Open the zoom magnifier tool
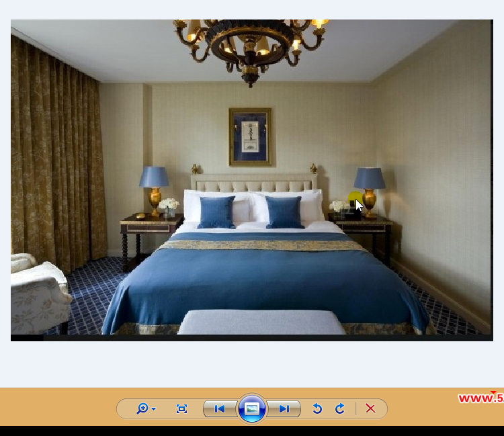Viewport: 504px width, 436px height. tap(142, 408)
